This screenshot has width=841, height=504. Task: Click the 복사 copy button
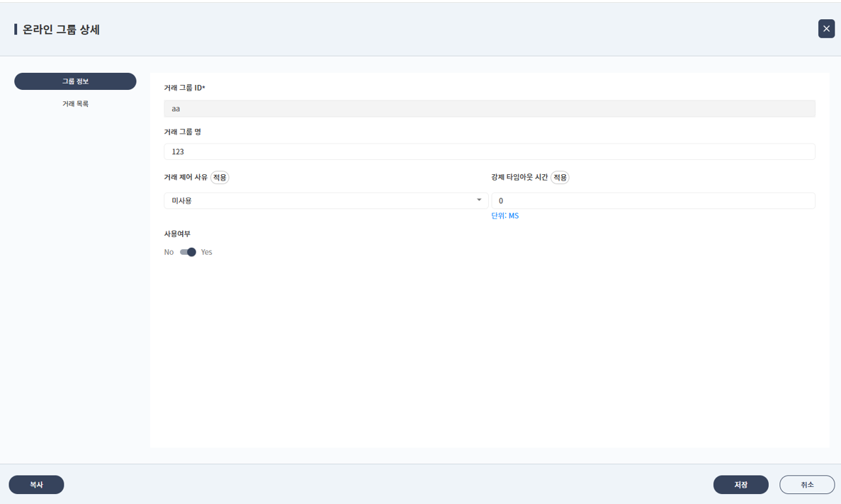[36, 484]
